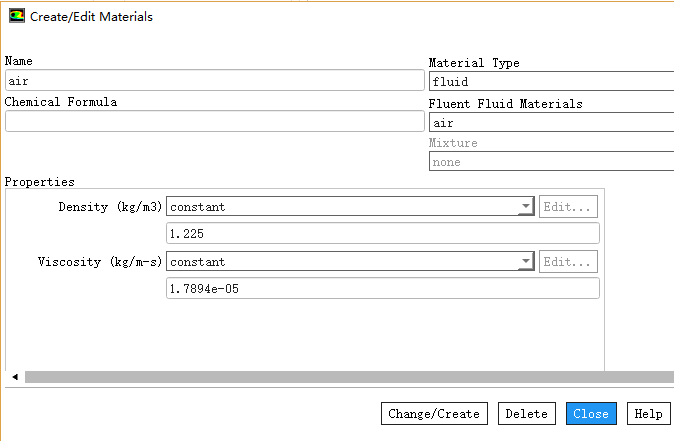This screenshot has height=441, width=674.
Task: Close the dialog using the Close button
Action: click(591, 414)
